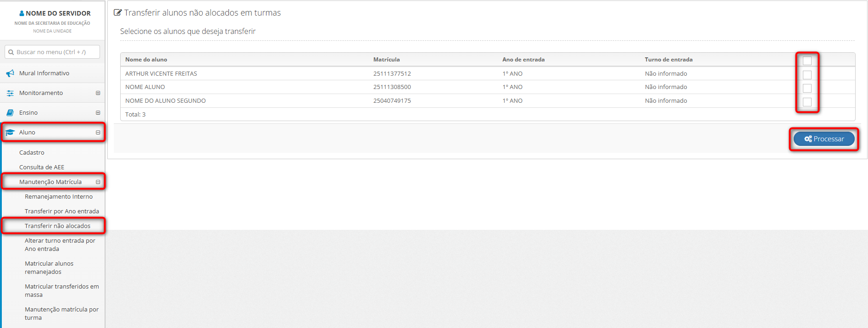Image resolution: width=868 pixels, height=328 pixels.
Task: Expand the Monitoramento menu with plus icon
Action: click(98, 93)
